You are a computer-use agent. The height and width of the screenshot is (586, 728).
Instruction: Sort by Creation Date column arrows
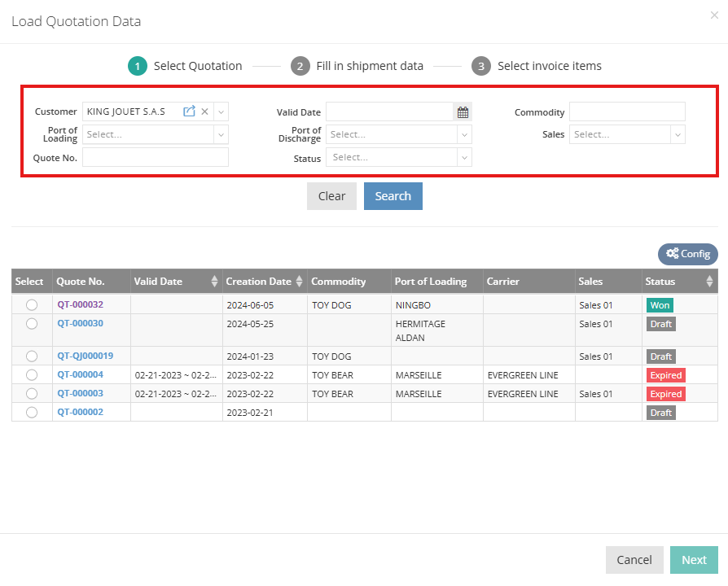299,282
